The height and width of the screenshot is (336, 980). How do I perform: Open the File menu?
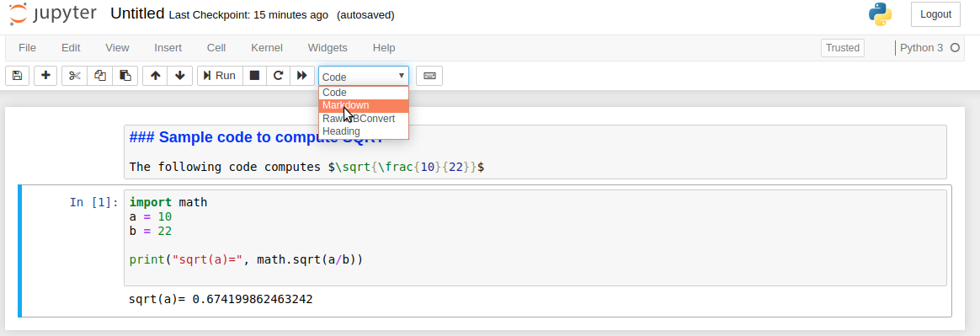pyautogui.click(x=27, y=47)
